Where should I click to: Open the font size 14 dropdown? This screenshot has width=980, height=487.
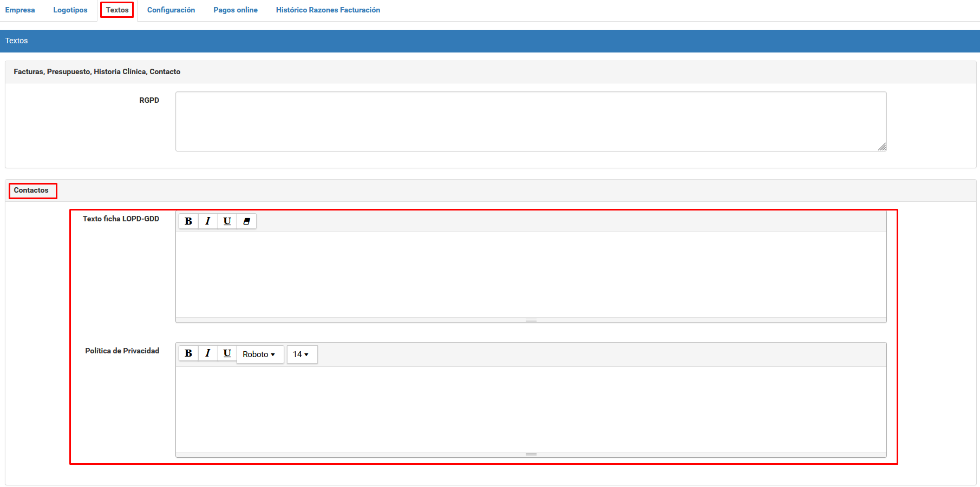tap(302, 354)
